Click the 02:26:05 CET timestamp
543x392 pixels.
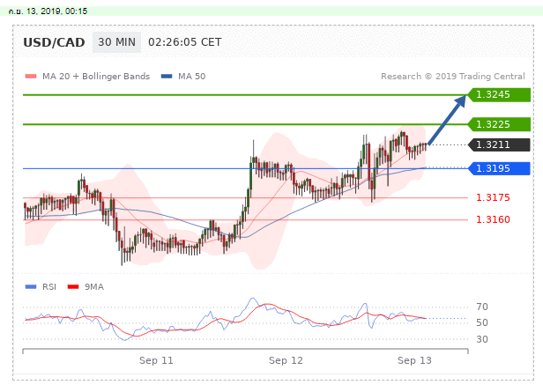[x=184, y=42]
